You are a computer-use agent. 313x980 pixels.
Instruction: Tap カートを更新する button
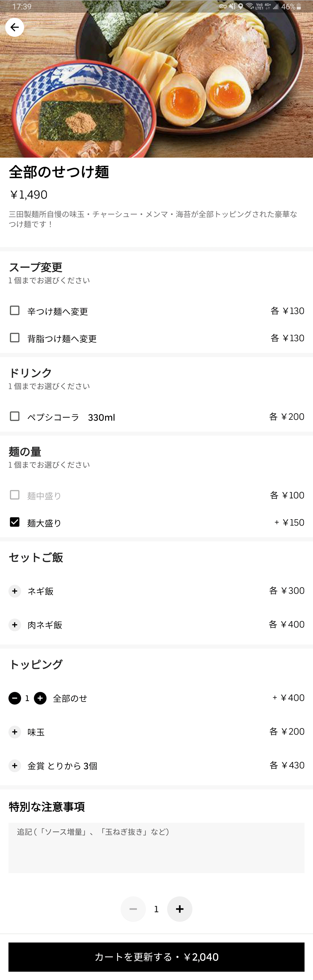156,956
